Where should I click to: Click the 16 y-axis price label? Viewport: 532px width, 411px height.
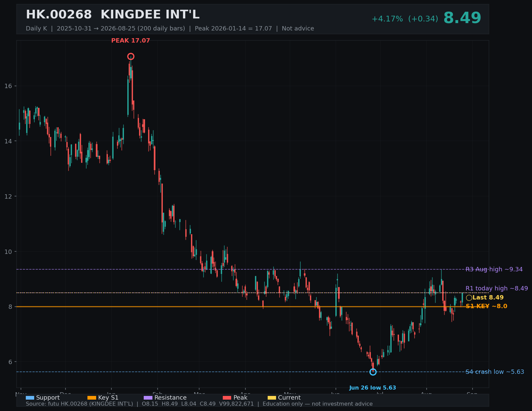pos(8,86)
